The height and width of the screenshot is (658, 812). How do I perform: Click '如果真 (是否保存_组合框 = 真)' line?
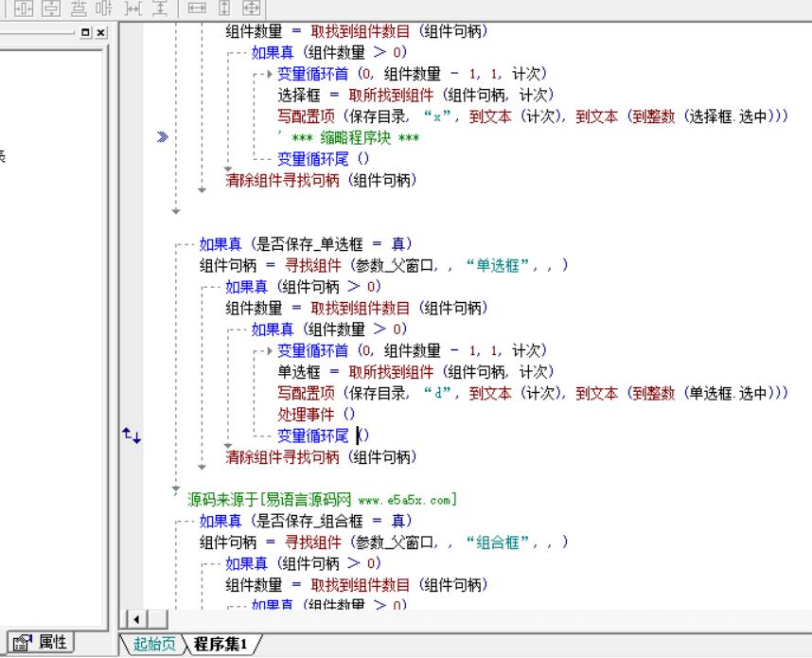click(x=306, y=521)
